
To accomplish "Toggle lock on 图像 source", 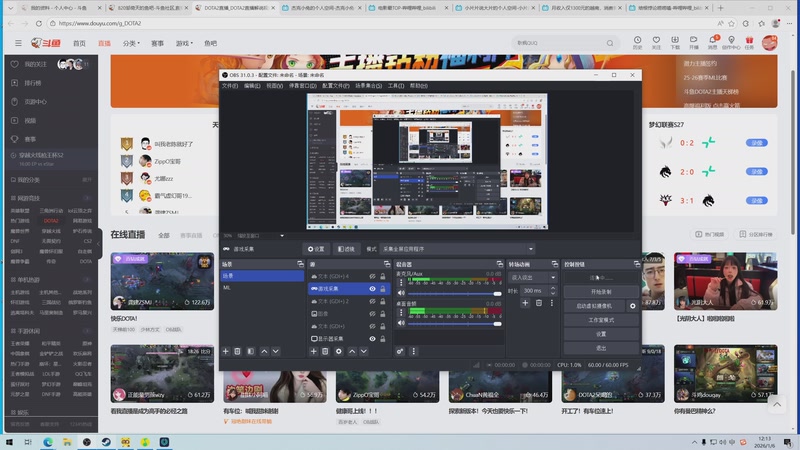I will [383, 314].
